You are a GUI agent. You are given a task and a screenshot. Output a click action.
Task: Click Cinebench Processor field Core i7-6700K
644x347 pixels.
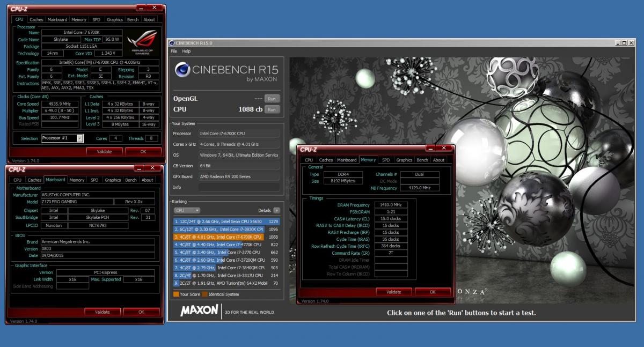tap(239, 133)
